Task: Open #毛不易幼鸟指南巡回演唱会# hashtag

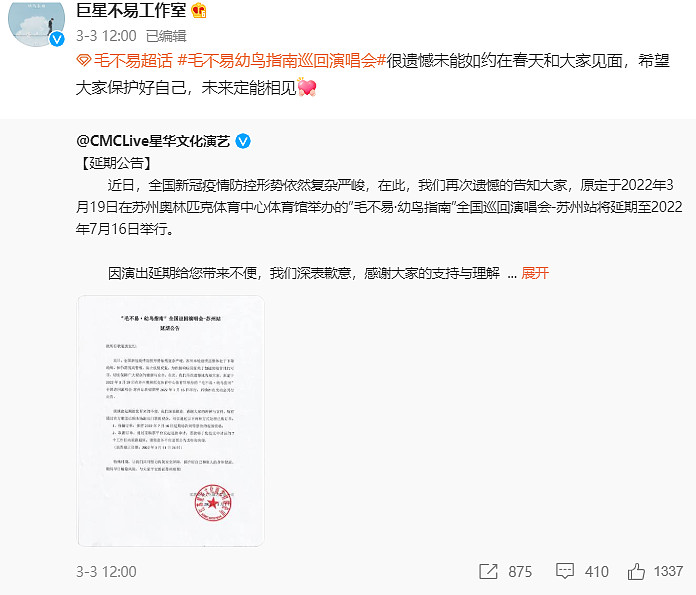Action: (282, 60)
